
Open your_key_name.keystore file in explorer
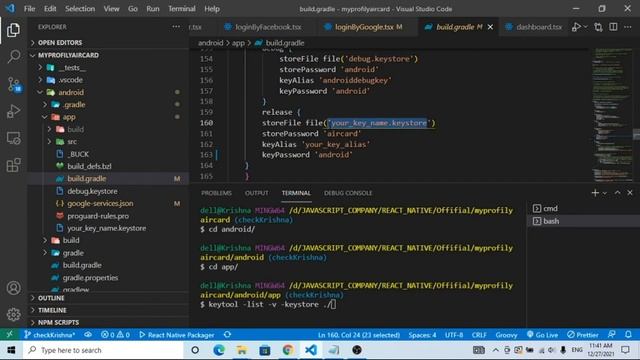pyautogui.click(x=106, y=228)
